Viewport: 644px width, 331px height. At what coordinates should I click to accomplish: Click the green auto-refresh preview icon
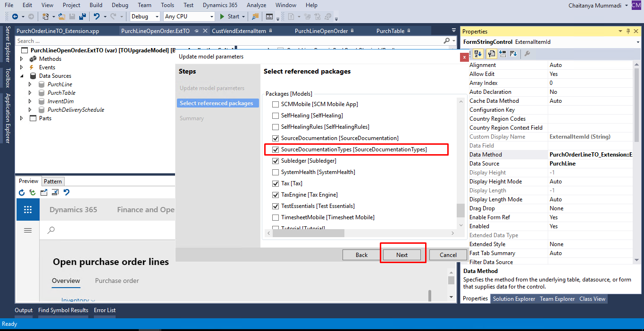click(x=32, y=192)
